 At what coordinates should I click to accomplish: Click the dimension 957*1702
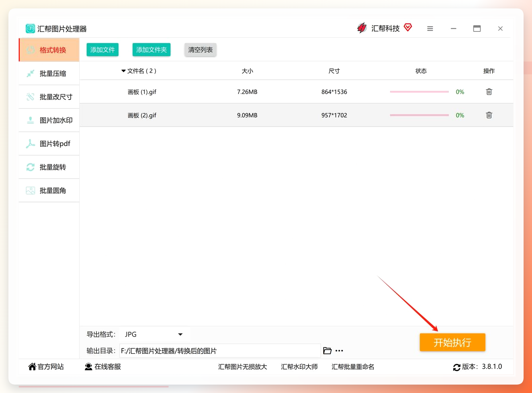coord(334,115)
